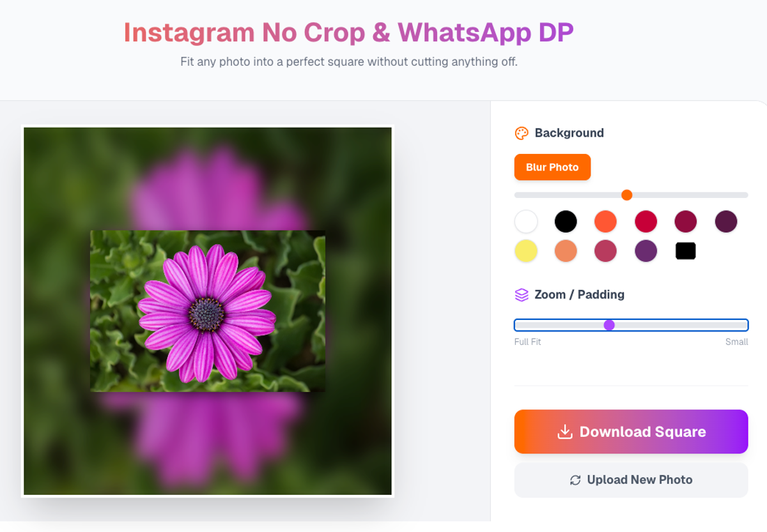Pick the yellow color swatch
The height and width of the screenshot is (532, 767).
pos(526,251)
